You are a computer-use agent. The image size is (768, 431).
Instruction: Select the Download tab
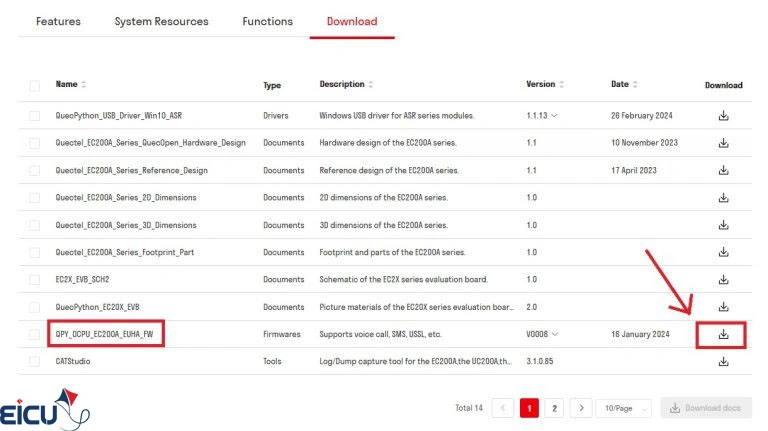click(x=352, y=22)
